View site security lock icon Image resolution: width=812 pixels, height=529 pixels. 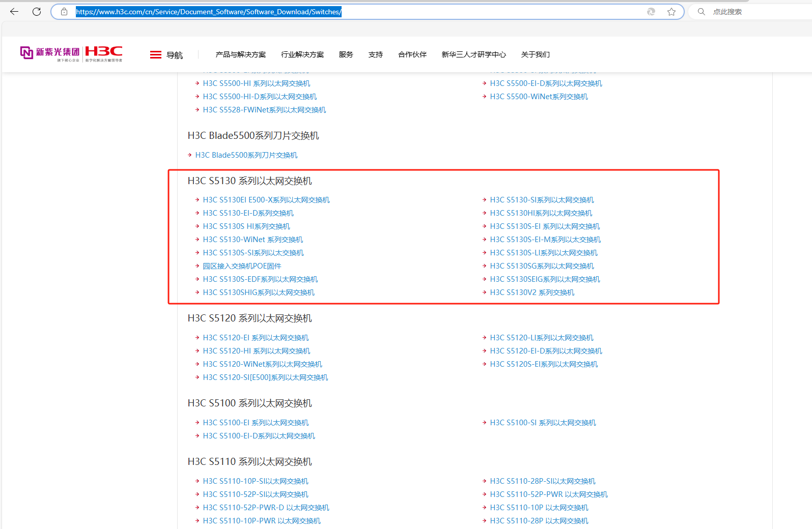point(64,12)
